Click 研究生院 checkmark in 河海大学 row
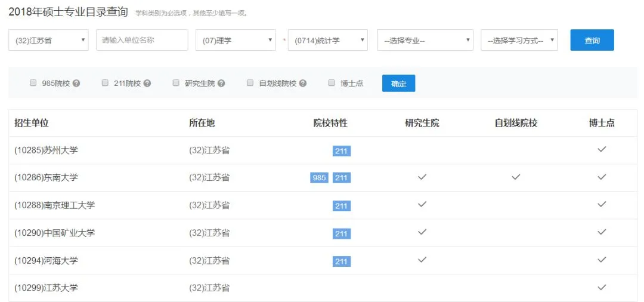 (x=422, y=260)
